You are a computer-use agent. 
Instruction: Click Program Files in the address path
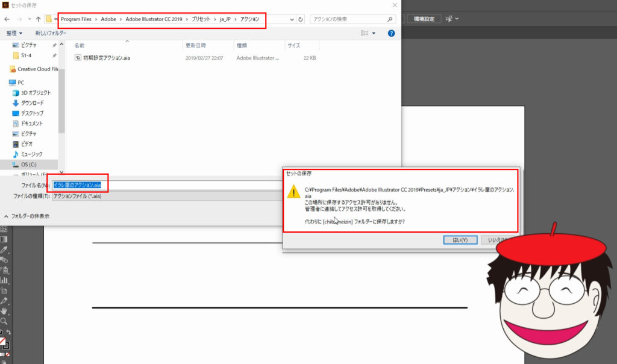[x=76, y=19]
